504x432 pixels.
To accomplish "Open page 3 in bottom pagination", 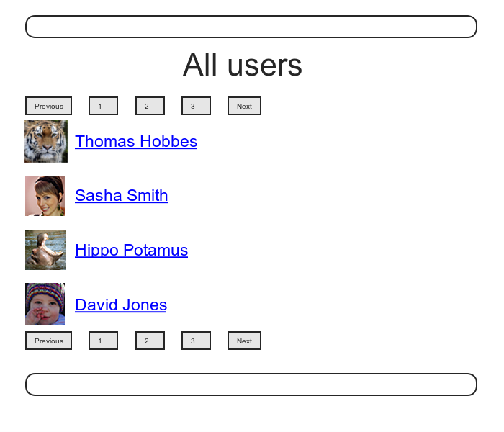I will pyautogui.click(x=196, y=341).
